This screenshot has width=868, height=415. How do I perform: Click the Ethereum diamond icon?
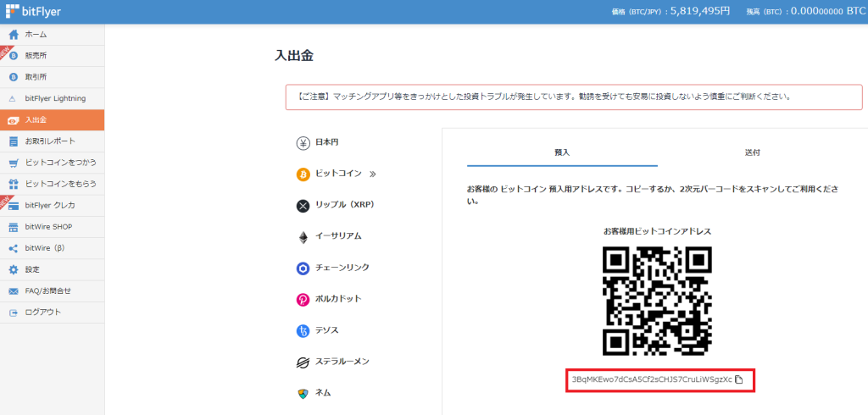click(303, 238)
